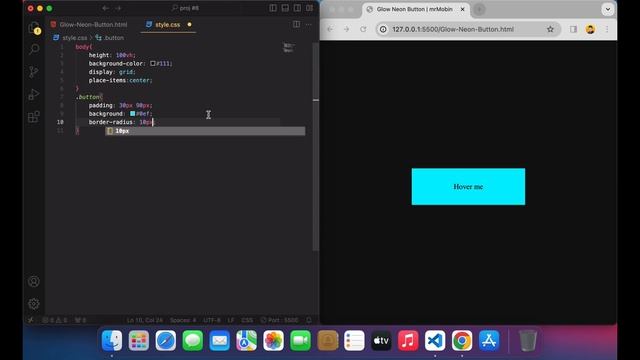Go back in VS Code navigation history
Image resolution: width=640 pixels, height=360 pixels.
[106, 8]
